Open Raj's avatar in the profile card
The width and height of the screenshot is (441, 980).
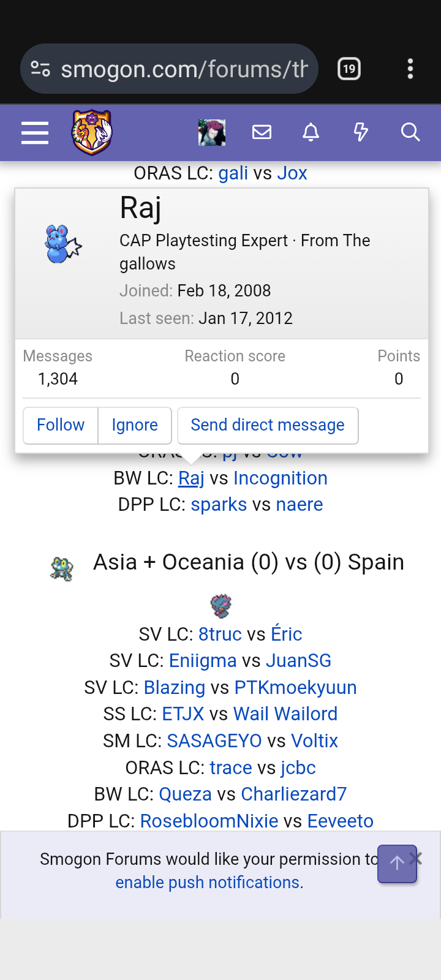point(63,244)
